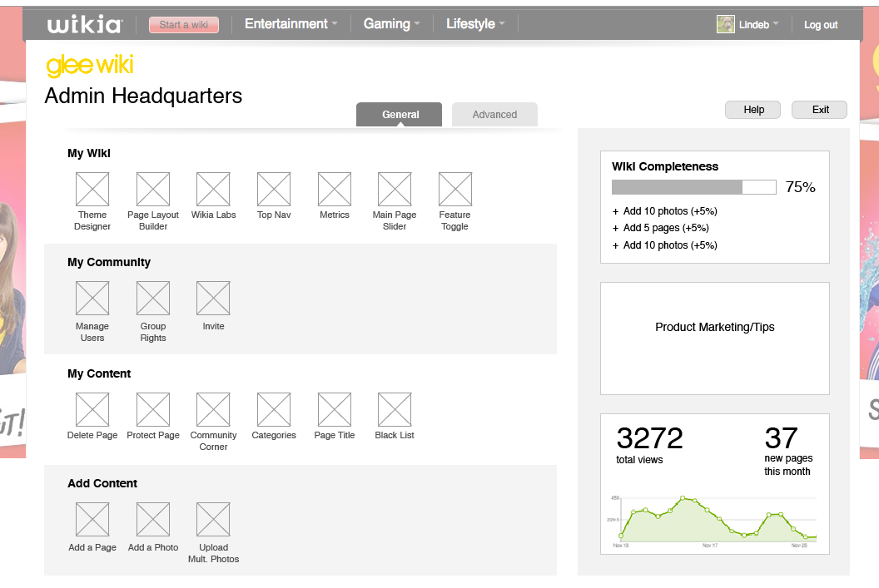Open Page Layout Builder tool
This screenshot has width=879, height=588.
[x=153, y=190]
